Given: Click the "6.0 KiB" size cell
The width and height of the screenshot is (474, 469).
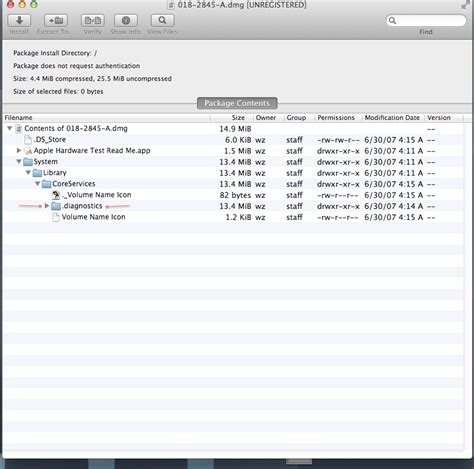Looking at the screenshot, I should 238,140.
